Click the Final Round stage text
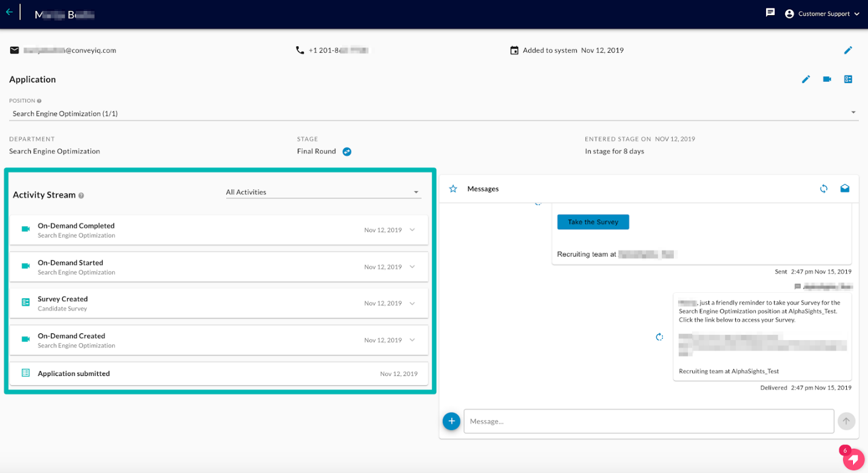 (317, 152)
